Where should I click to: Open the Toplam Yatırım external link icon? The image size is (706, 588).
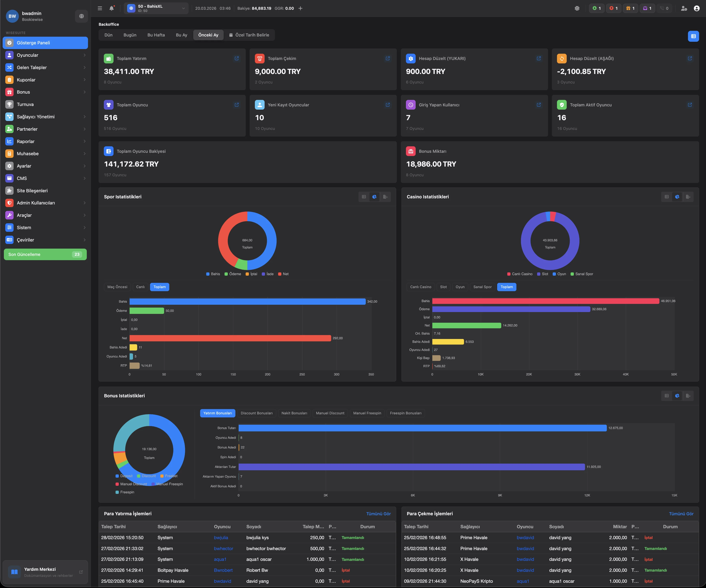pyautogui.click(x=237, y=58)
